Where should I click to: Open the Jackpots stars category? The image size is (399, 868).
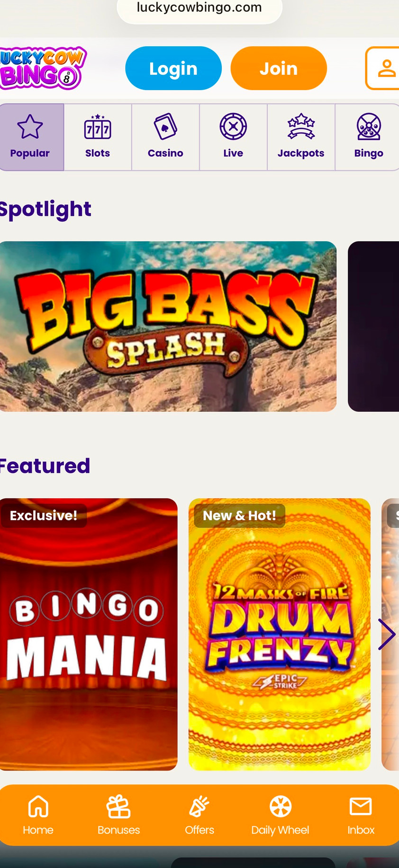(x=301, y=137)
